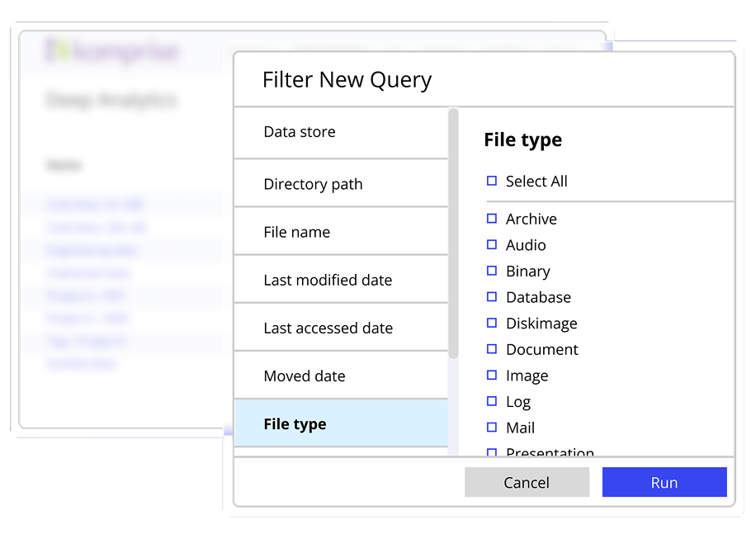Click the Run button

664,483
